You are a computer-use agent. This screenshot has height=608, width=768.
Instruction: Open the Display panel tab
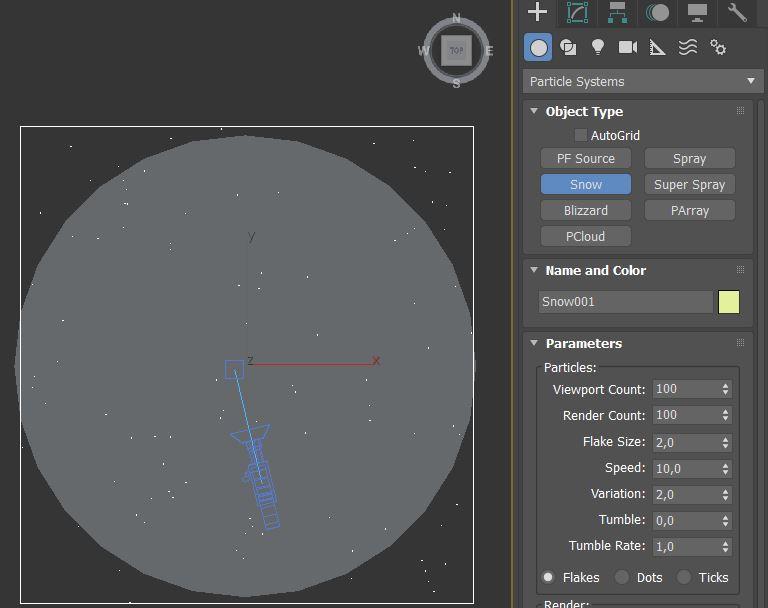[697, 12]
